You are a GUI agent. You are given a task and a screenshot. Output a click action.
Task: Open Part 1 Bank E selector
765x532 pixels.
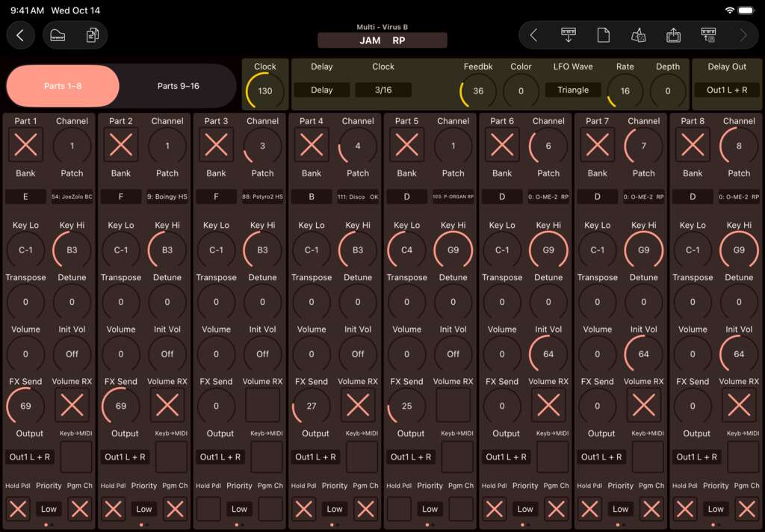26,197
